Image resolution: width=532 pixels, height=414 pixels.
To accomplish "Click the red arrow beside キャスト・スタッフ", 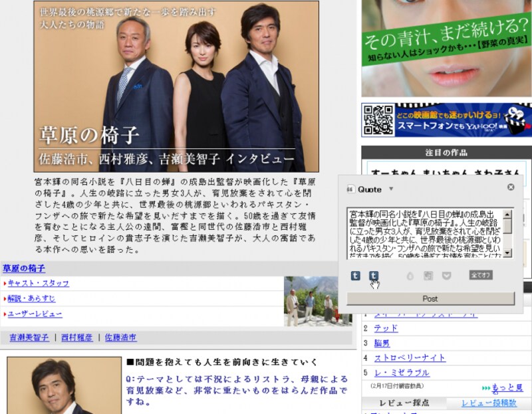I will coord(5,284).
